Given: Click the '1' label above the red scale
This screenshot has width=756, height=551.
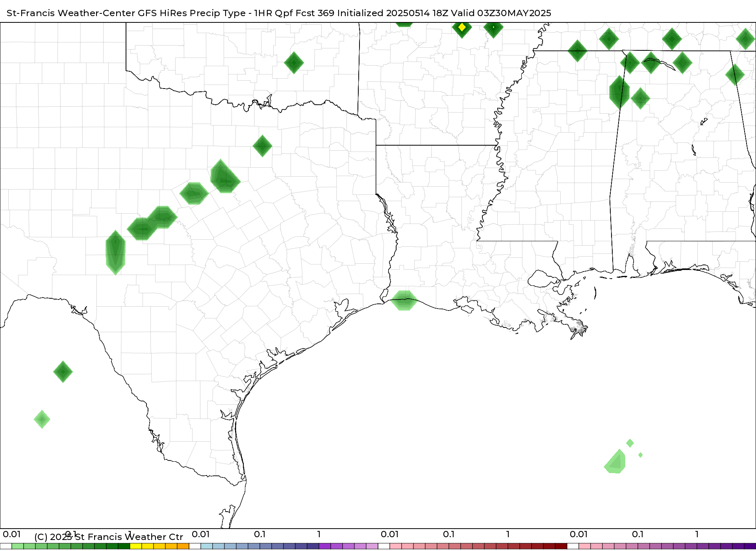Looking at the screenshot, I should pos(508,534).
